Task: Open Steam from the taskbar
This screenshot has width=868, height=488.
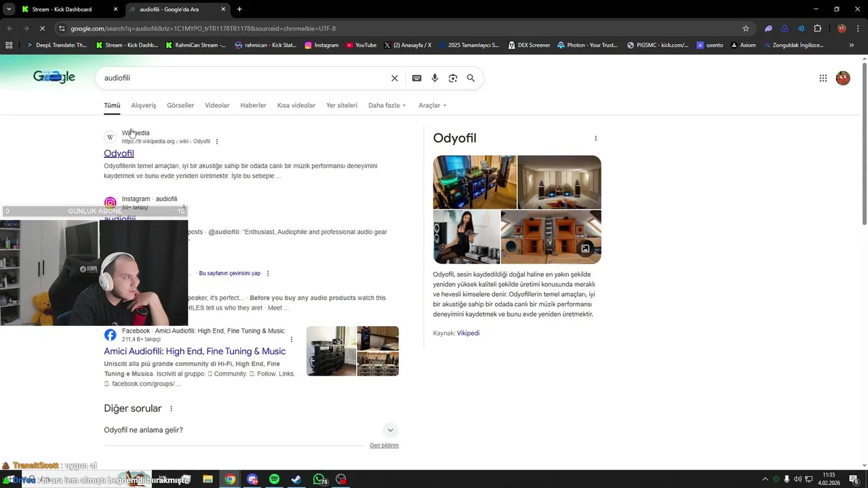Action: tap(296, 479)
